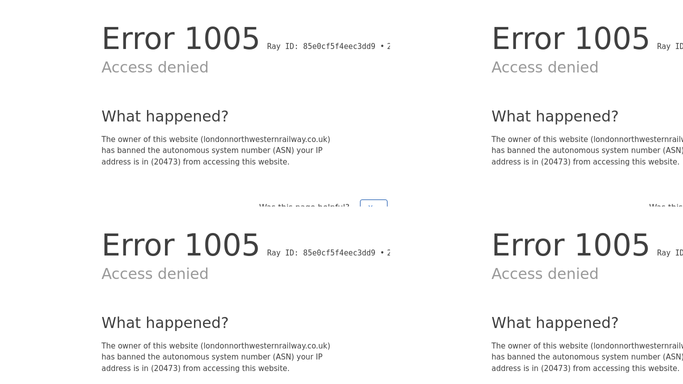
Task: Click the lower-left 'Access denied' subtitle
Action: pos(155,273)
